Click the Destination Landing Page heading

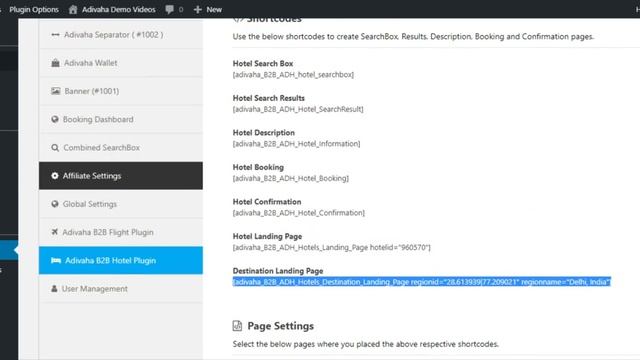pyautogui.click(x=278, y=271)
